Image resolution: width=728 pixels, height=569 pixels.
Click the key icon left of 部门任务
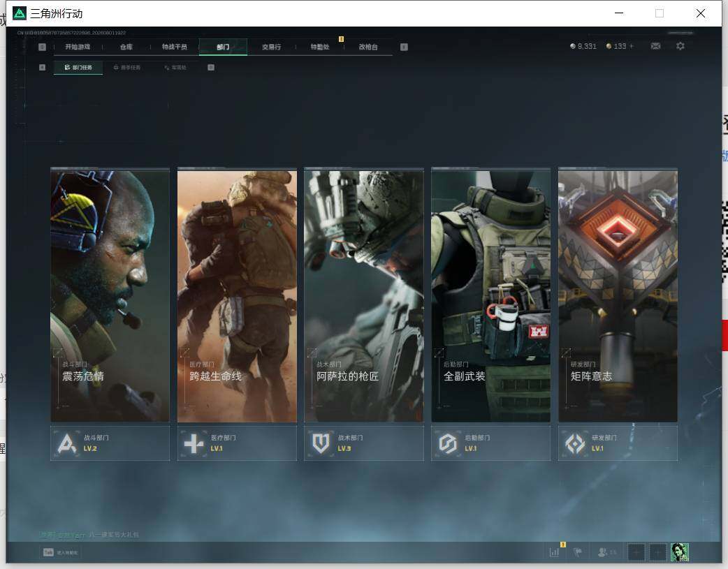42,67
